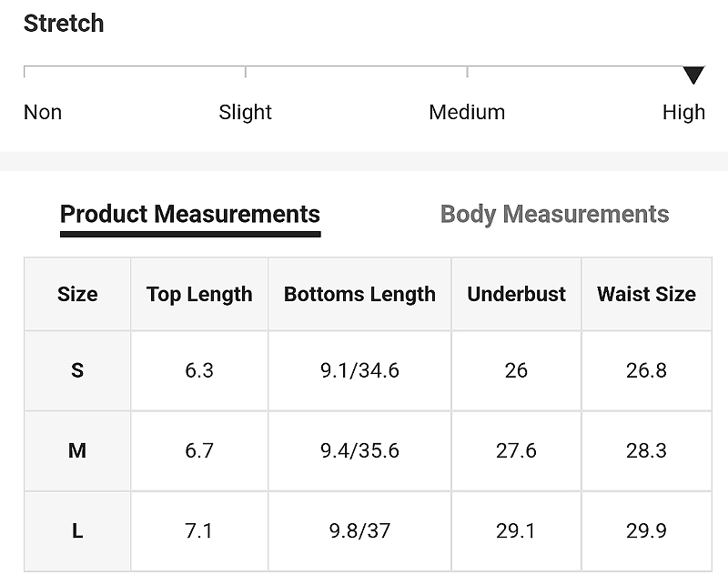Click the Medium stretch label

coord(467,112)
